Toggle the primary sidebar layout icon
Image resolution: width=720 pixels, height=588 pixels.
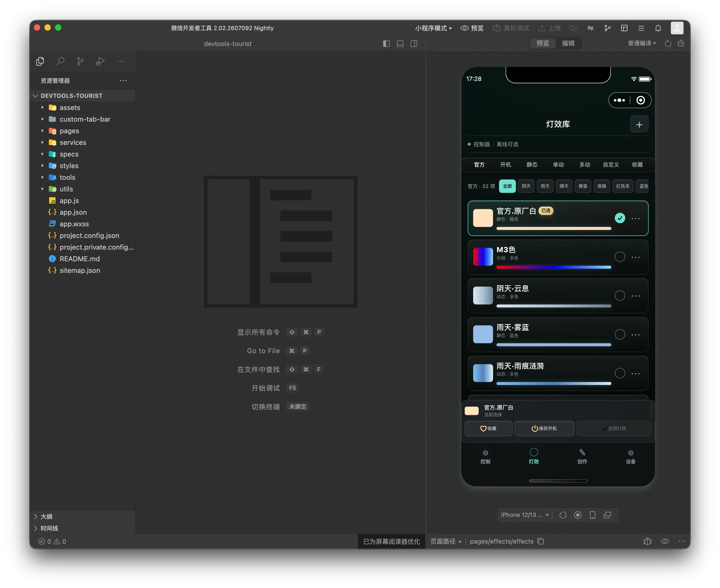click(386, 44)
